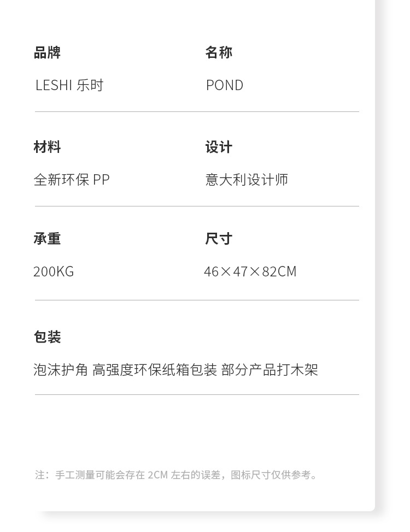Click the 设计 heading label
Image resolution: width=410 pixels, height=532 pixels.
click(219, 147)
